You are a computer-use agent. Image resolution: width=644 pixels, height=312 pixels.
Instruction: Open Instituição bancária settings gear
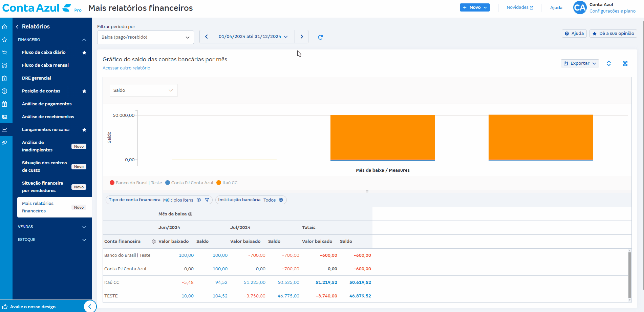click(281, 200)
